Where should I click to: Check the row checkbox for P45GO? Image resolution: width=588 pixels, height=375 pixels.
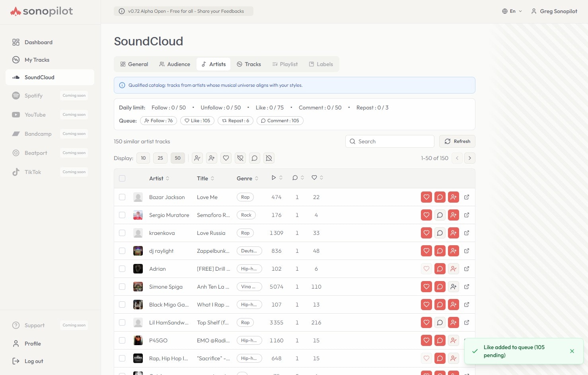point(122,340)
